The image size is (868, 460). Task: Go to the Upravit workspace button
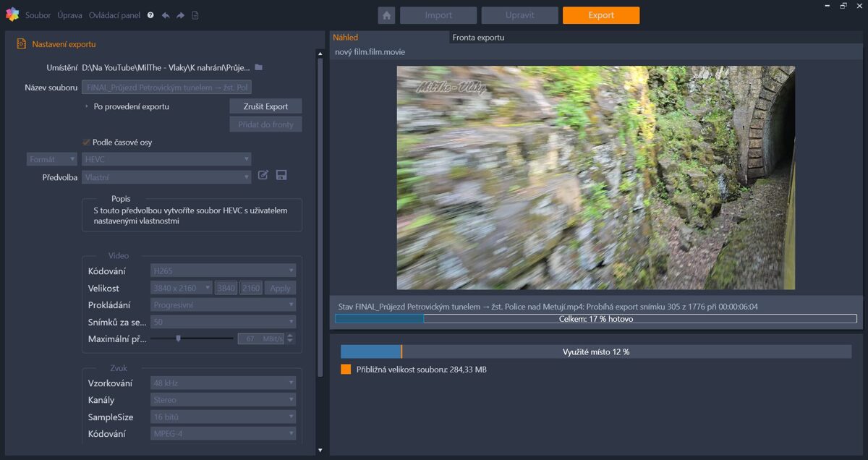519,15
